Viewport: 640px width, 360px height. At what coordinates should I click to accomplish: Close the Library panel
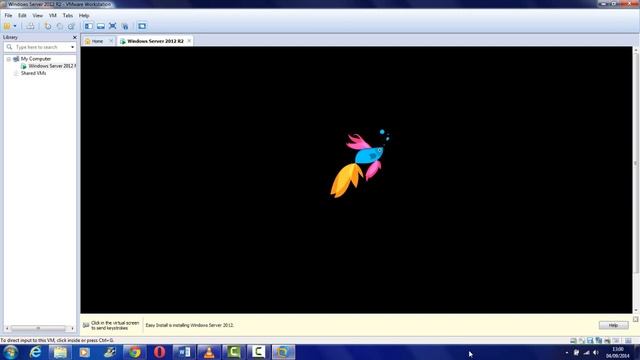(74, 37)
